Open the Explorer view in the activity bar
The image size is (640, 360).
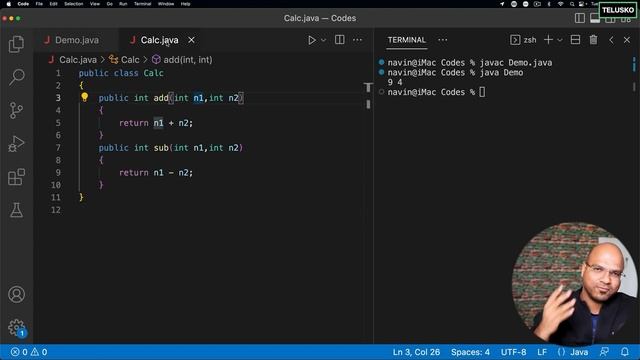[x=16, y=44]
